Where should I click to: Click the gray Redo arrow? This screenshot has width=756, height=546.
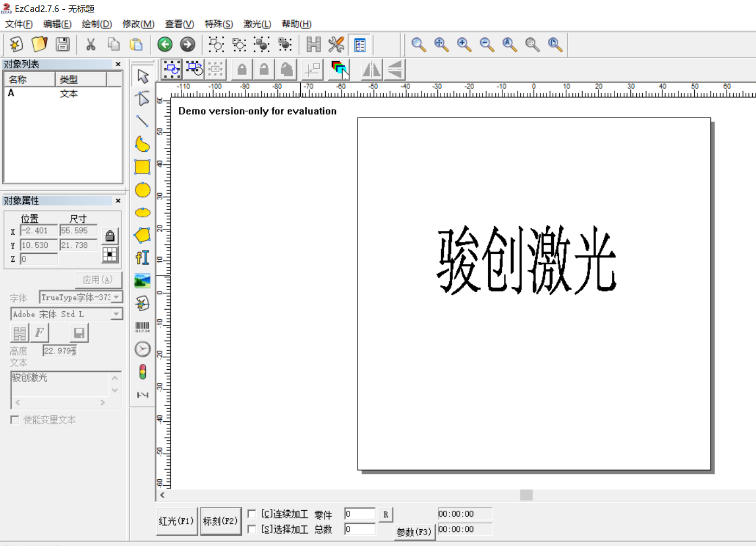(188, 44)
